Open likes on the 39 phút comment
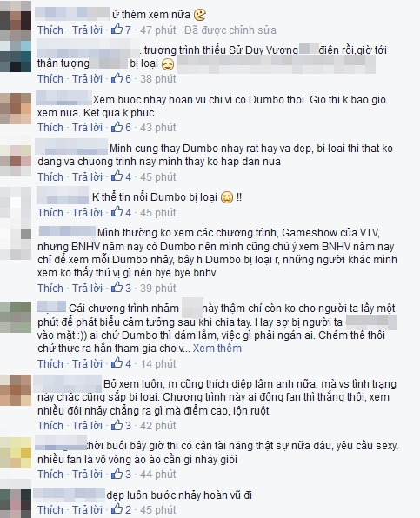420x518 pixels. click(x=121, y=288)
